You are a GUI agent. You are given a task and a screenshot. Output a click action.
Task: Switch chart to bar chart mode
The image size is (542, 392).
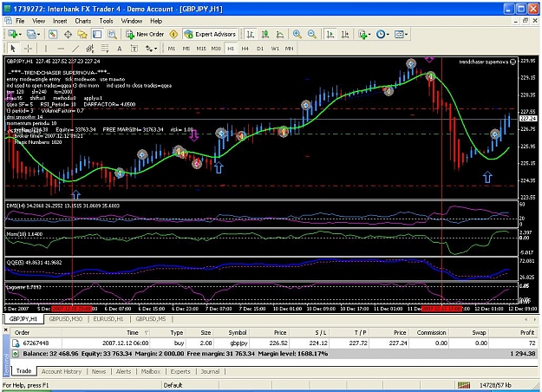pyautogui.click(x=251, y=34)
